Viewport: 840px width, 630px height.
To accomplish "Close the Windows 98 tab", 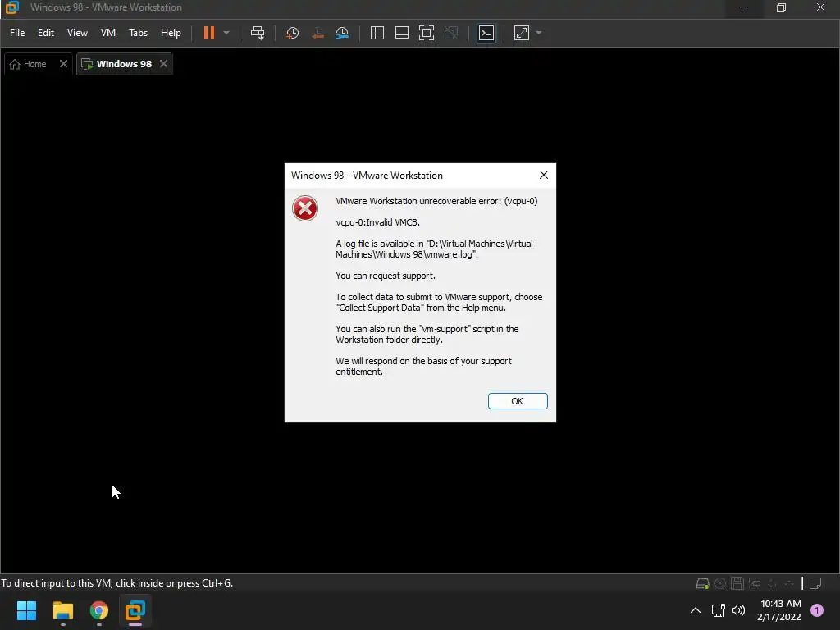I will [x=163, y=64].
